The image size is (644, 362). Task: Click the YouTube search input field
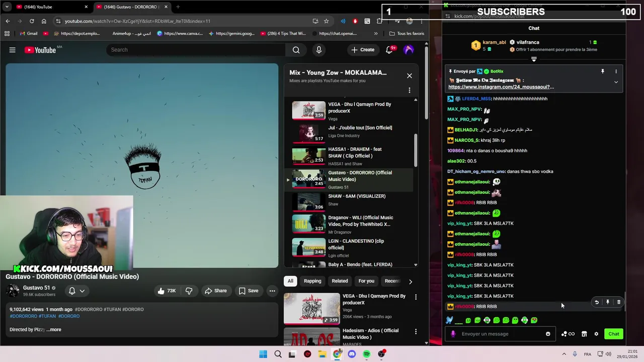coord(196,50)
